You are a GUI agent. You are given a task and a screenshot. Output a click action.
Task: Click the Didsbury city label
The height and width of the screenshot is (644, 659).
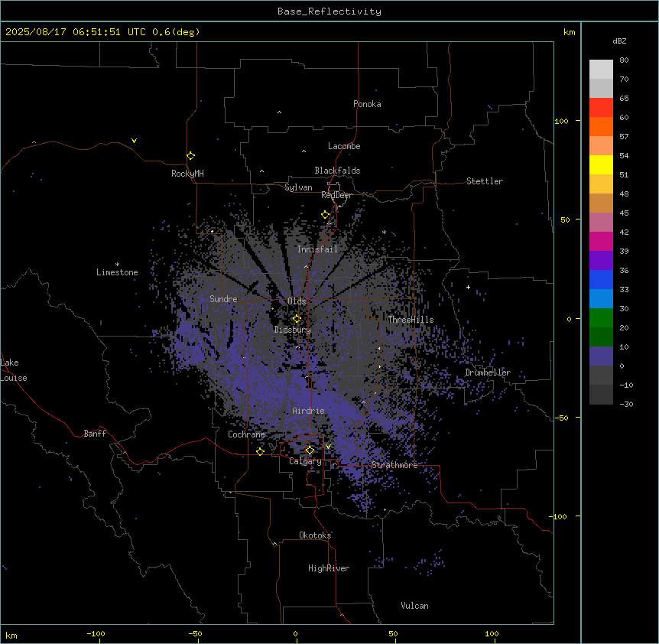[x=293, y=330]
